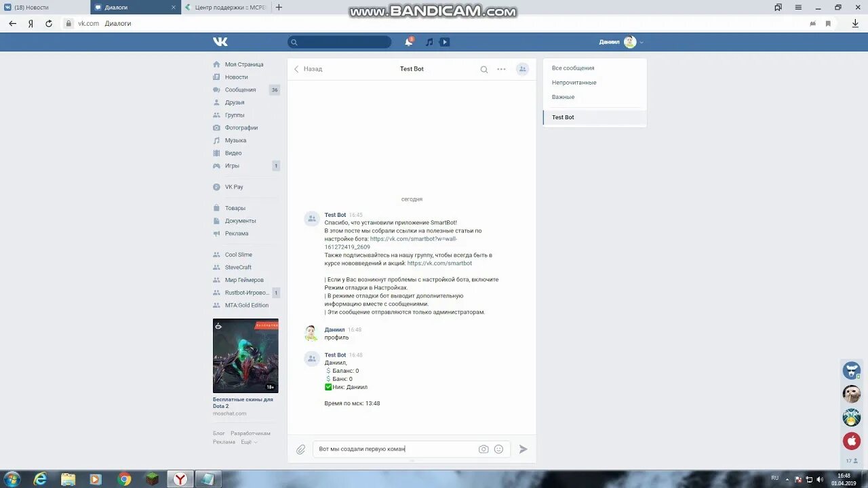868x488 pixels.
Task: Send the message with the arrow icon
Action: pos(523,449)
